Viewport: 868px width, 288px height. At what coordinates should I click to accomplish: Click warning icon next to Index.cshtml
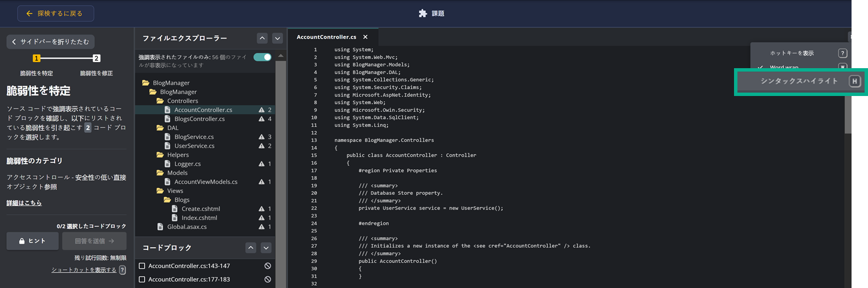[x=262, y=218]
